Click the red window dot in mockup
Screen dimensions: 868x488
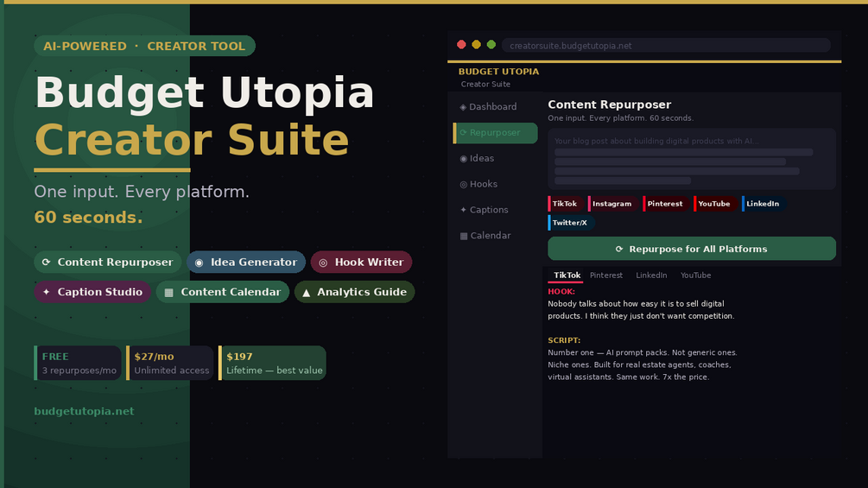coord(461,45)
